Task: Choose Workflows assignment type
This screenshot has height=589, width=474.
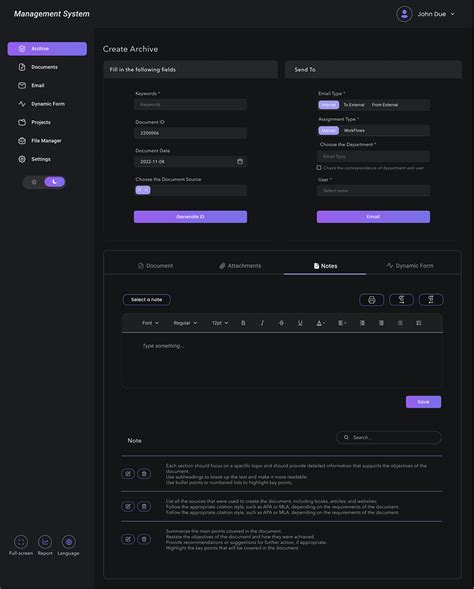Action: pyautogui.click(x=354, y=130)
